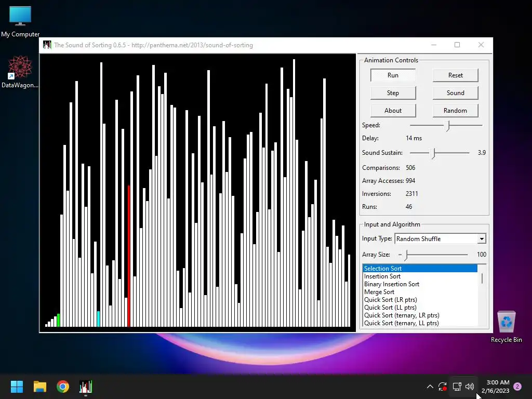Select Selection Sort in algorithm list
Viewport: 532px width, 399px height.
[x=420, y=269]
